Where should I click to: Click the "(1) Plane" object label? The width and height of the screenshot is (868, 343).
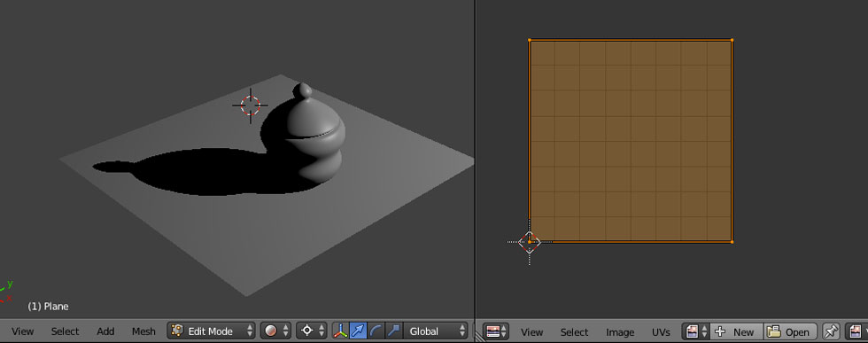coord(48,307)
